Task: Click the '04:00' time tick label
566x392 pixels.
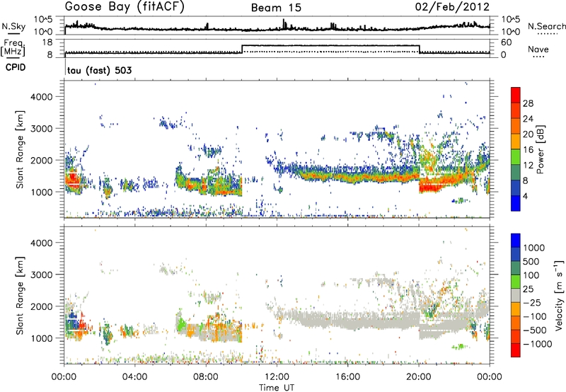Action: (x=134, y=377)
